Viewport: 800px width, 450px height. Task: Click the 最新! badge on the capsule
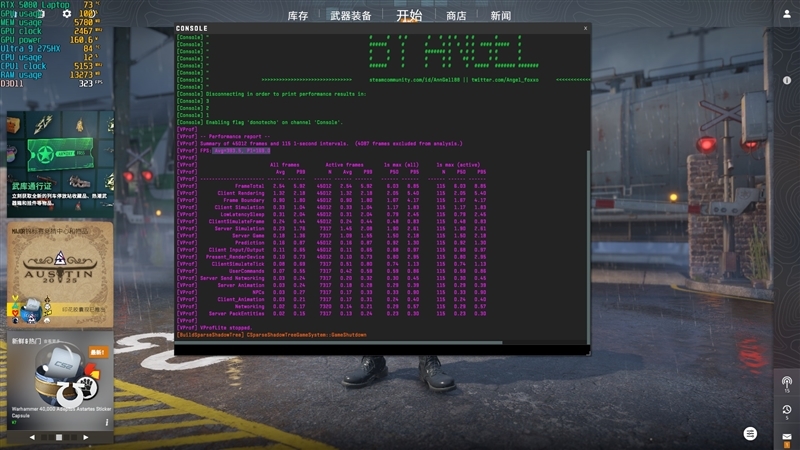tap(98, 352)
